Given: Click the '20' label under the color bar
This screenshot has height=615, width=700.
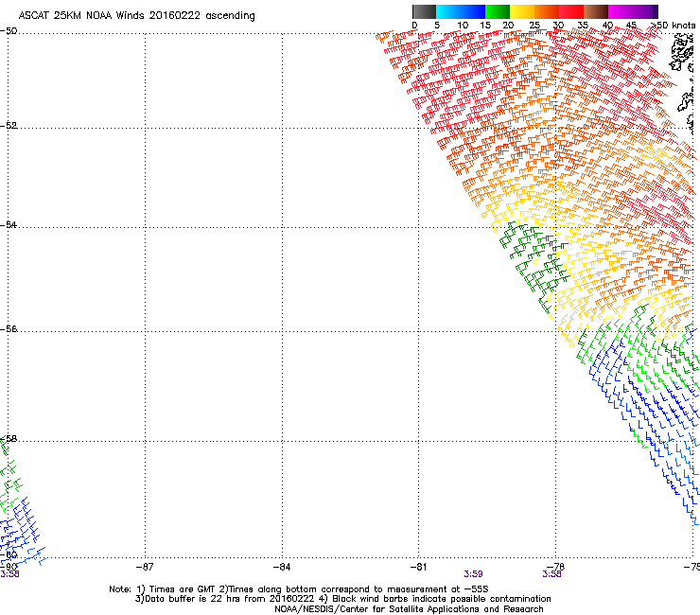Looking at the screenshot, I should click(x=508, y=26).
